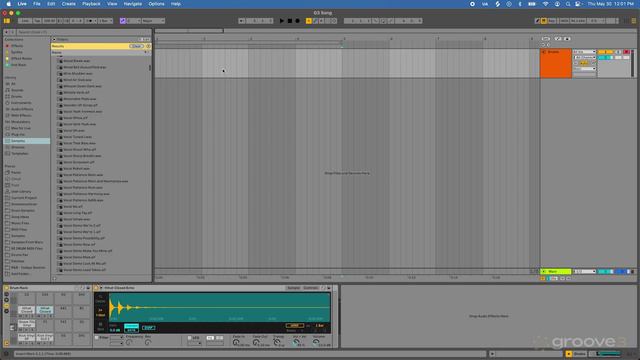Viewport: 640px width, 360px height.
Task: Toggle the Info View icon in status bar
Action: 6,354
